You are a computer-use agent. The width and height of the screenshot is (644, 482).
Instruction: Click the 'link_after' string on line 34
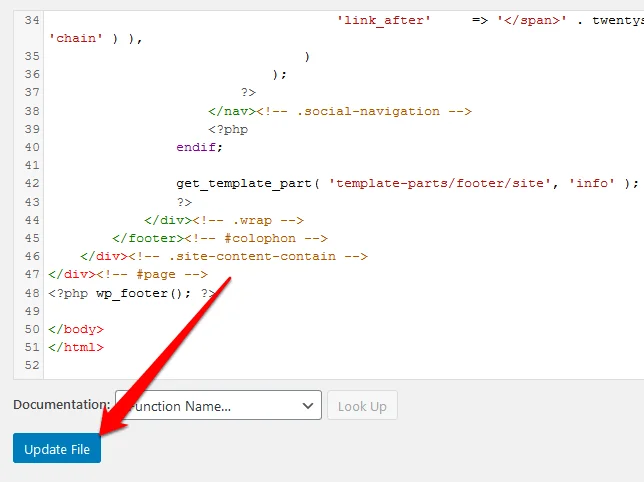(384, 20)
